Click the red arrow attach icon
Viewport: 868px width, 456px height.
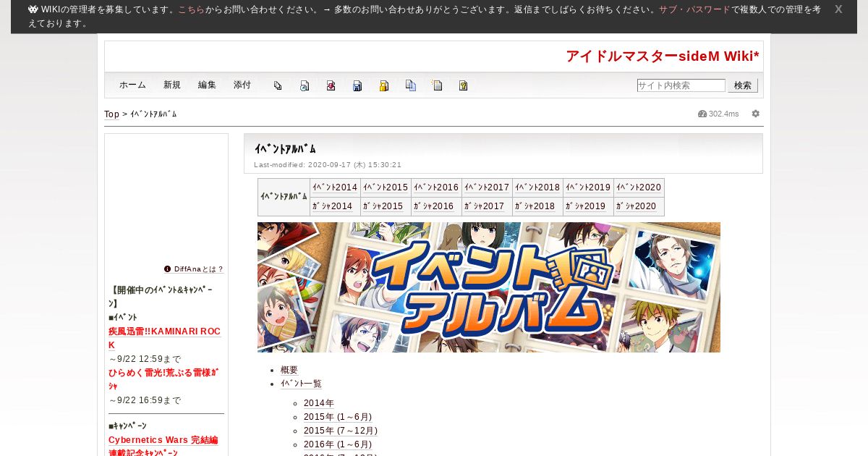click(x=331, y=85)
